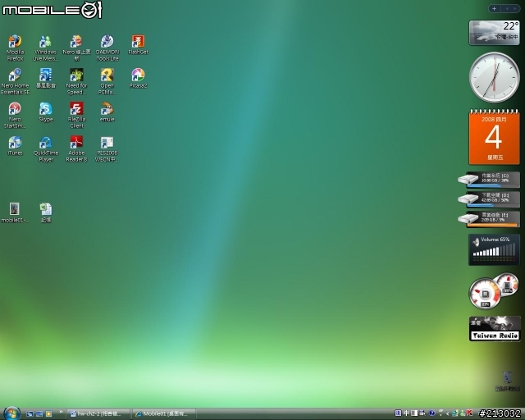The image size is (525, 420).
Task: Open the Nero StartSmart shortcut
Action: 15,115
